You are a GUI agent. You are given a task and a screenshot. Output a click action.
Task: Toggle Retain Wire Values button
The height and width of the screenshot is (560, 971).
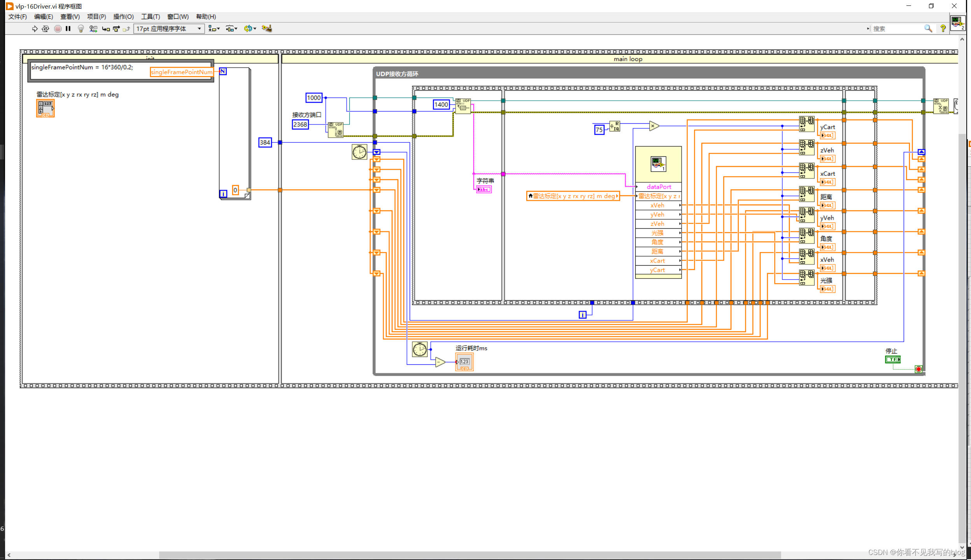[93, 29]
